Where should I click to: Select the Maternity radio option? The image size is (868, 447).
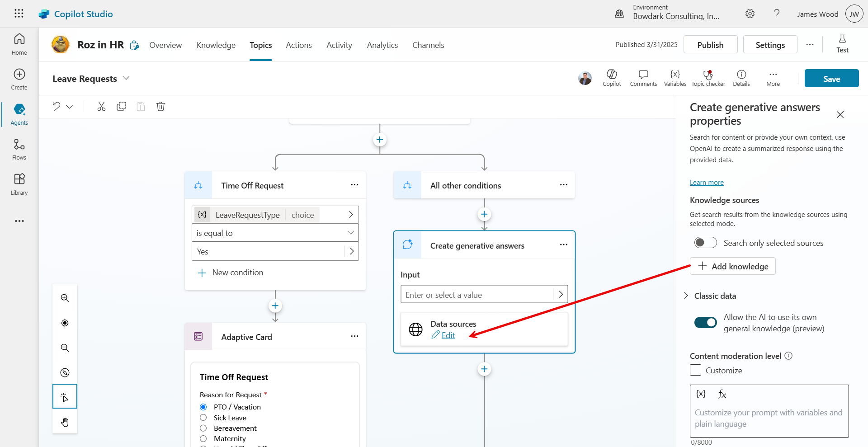(x=203, y=438)
